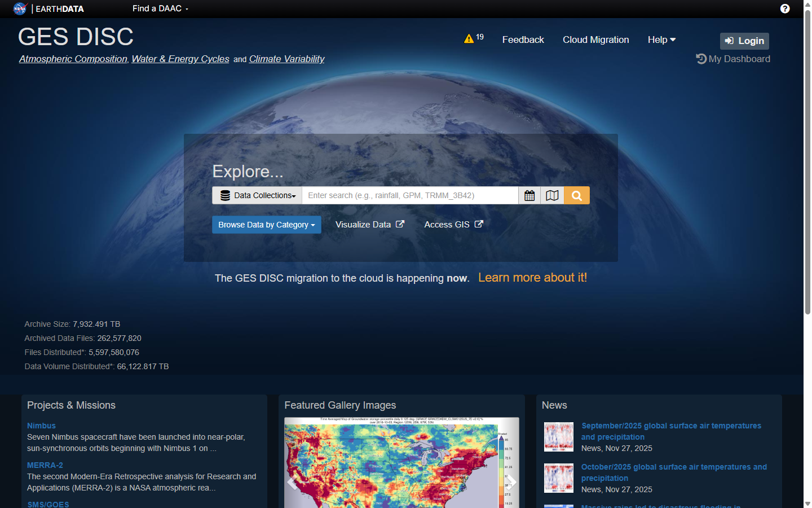Go to previous gallery image arrow
Screen dimensions: 812x508
(x=292, y=482)
